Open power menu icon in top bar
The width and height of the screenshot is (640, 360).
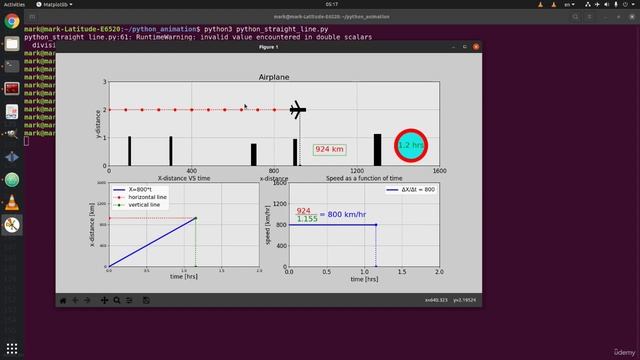(x=625, y=4)
